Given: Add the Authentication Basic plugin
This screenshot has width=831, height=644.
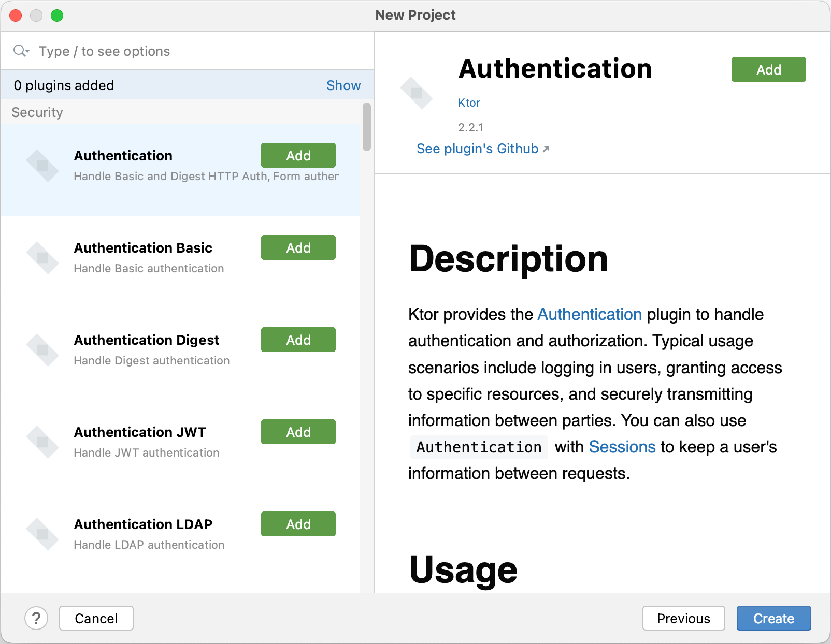Looking at the screenshot, I should (x=298, y=247).
